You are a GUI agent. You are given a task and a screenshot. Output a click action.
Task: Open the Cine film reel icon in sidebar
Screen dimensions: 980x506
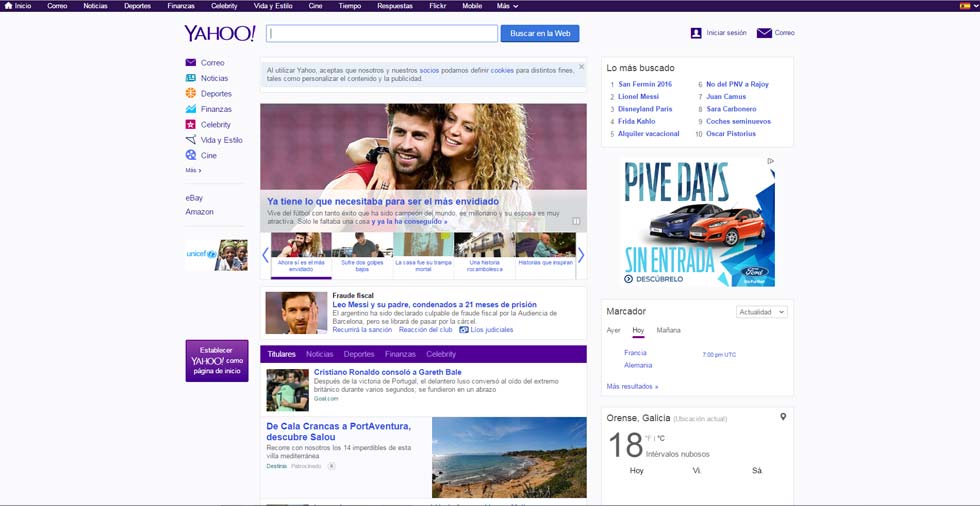191,155
